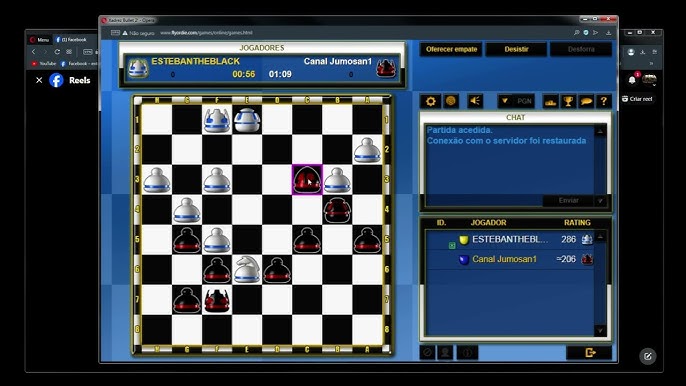Open the chat bubble icon
The image size is (686, 386).
pyautogui.click(x=586, y=102)
